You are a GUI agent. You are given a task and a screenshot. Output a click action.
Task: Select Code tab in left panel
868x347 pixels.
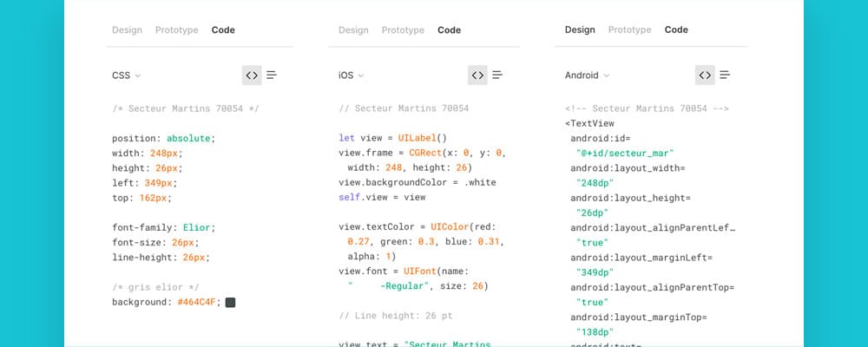223,29
